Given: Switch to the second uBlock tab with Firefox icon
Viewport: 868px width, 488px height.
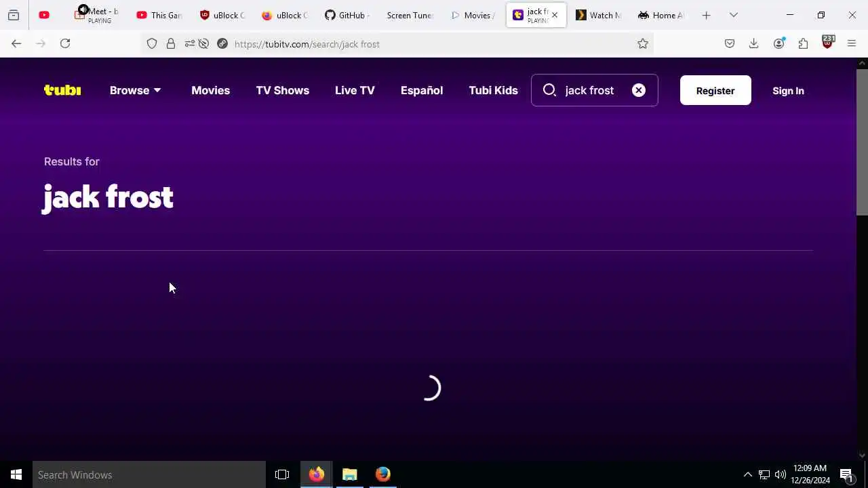Looking at the screenshot, I should (x=285, y=15).
